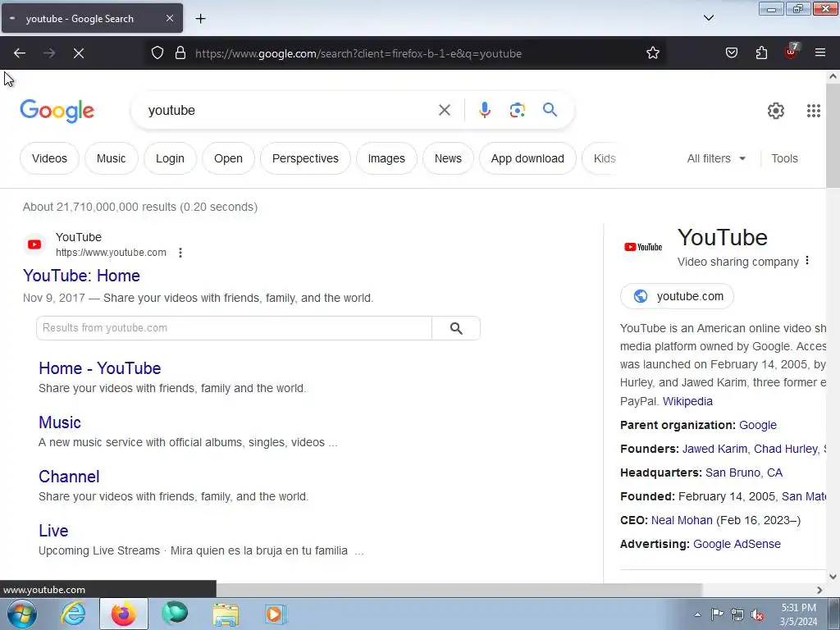Open the knowledge panel's three-dot more options
Screen dimensions: 840x630
pyautogui.click(x=807, y=261)
